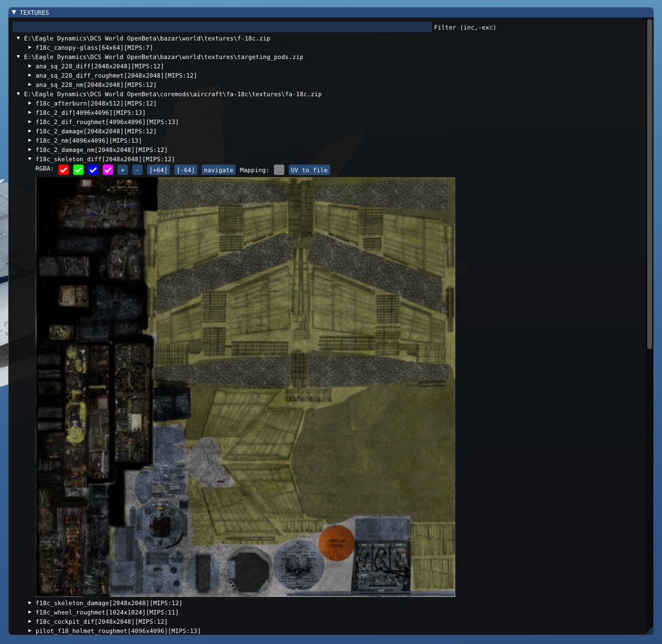Viewport: 662px width, 644px height.
Task: Expand the f18c_2_damage_nm texture entry
Action: (30, 150)
